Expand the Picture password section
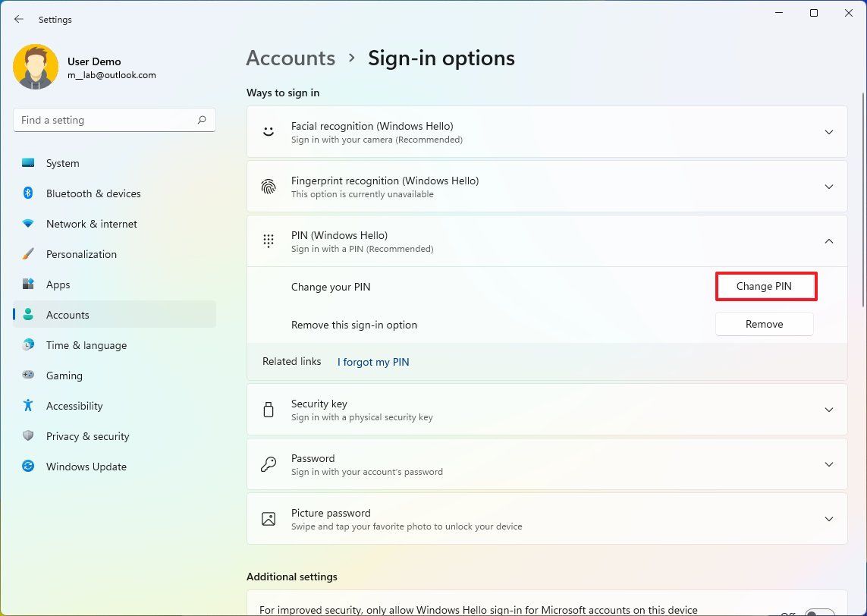Screen dimensions: 867x616 point(829,519)
